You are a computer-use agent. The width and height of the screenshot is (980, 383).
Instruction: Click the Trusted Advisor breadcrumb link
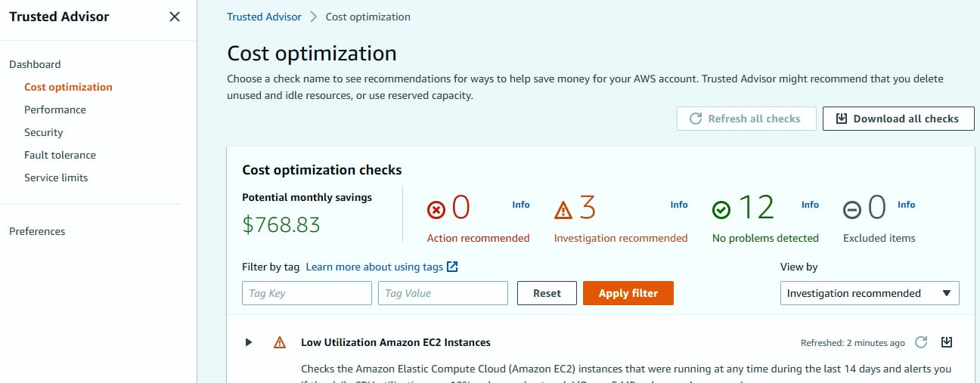pos(264,17)
